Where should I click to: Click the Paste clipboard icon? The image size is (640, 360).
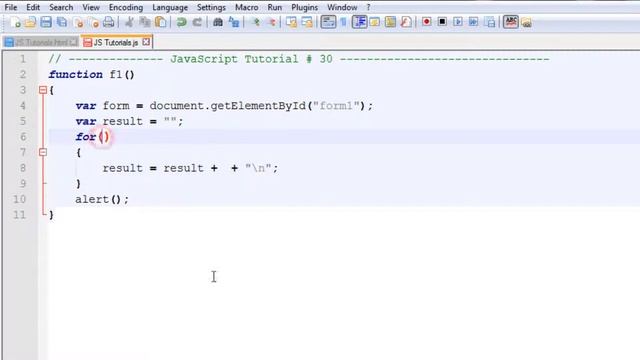coord(161,22)
